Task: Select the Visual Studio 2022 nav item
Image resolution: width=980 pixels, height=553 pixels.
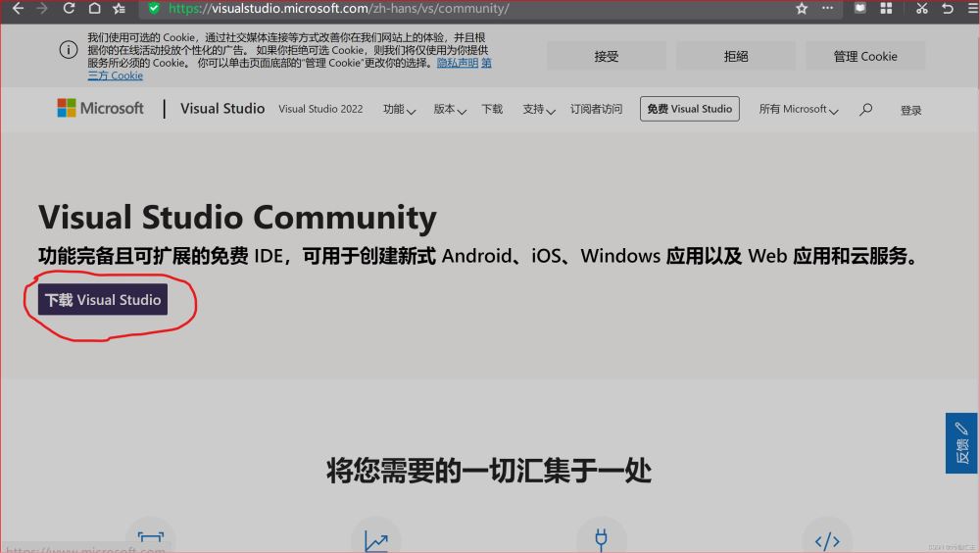Action: pos(320,110)
